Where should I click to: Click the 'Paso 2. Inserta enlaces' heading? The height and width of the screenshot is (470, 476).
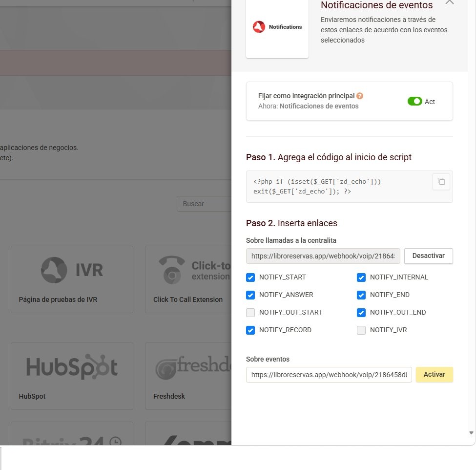click(291, 223)
